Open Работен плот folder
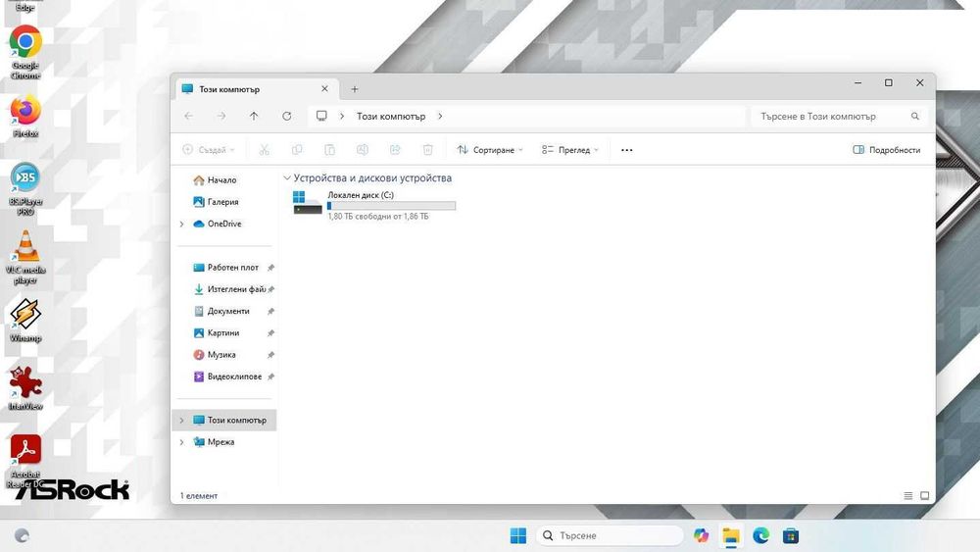Viewport: 980px width, 552px height. click(224, 268)
